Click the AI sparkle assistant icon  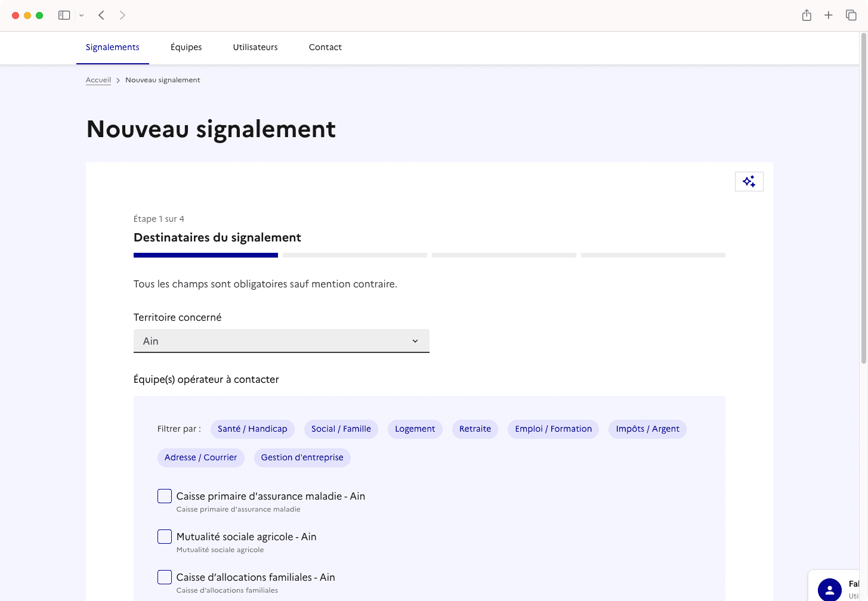pos(749,181)
